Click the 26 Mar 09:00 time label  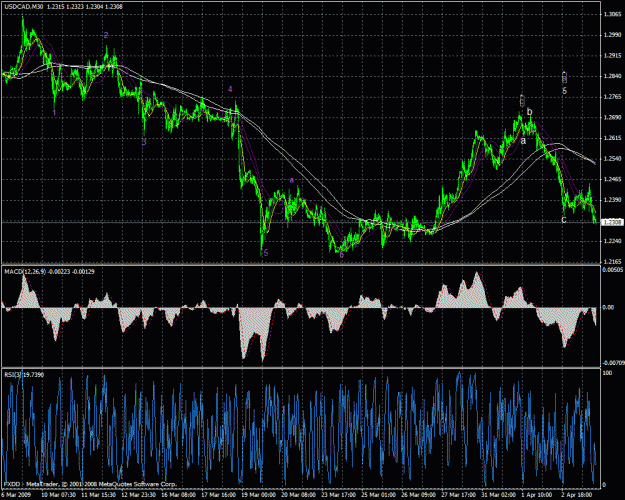pyautogui.click(x=417, y=494)
